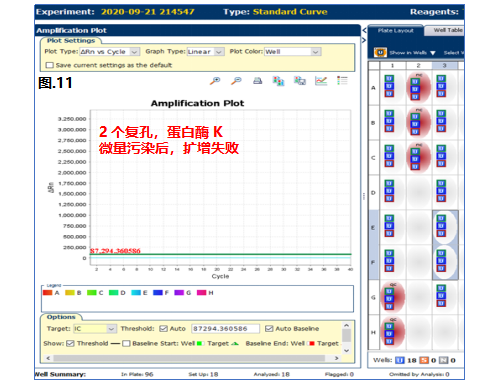Screen dimensions: 500x385
Task: Click the plot properties chart icon
Action: [321, 81]
